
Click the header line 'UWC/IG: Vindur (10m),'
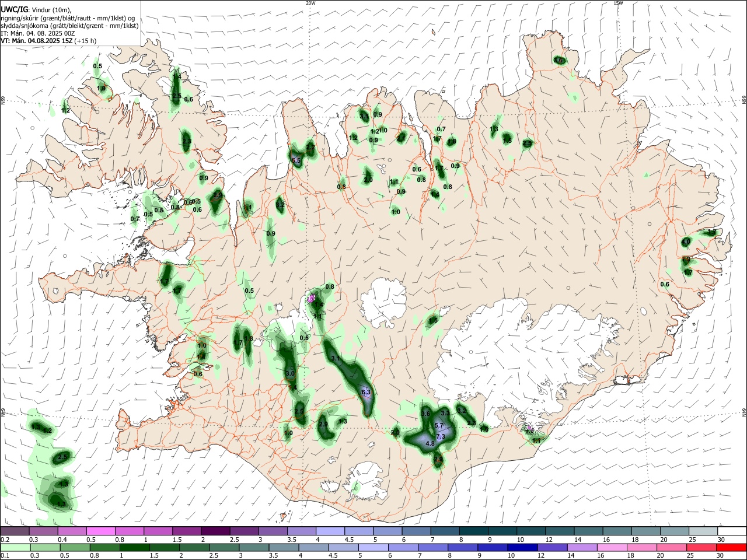tap(36, 9)
